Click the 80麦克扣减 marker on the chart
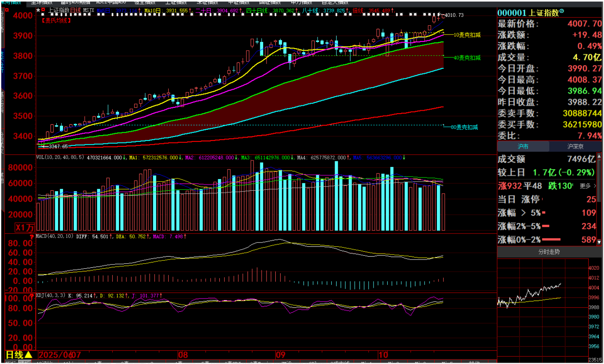Screen dimensions: 604x364 click(x=464, y=127)
